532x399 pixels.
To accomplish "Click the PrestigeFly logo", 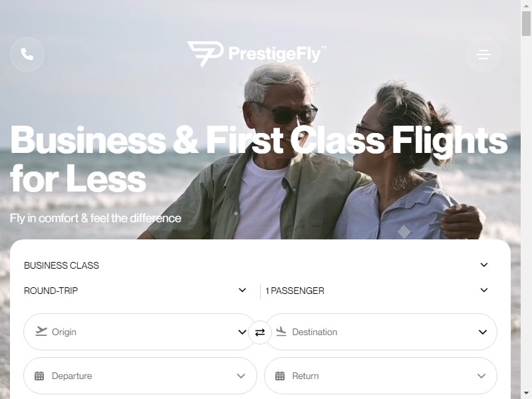I will (x=257, y=54).
